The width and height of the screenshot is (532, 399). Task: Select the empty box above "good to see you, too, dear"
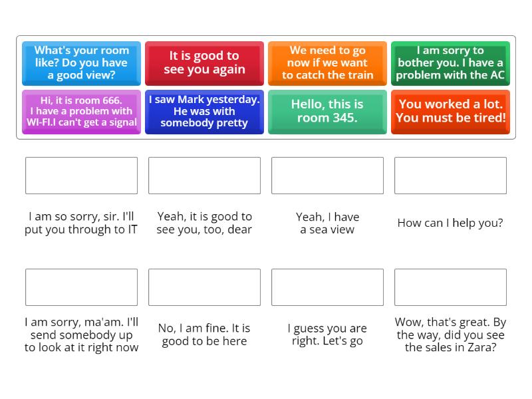pos(204,176)
